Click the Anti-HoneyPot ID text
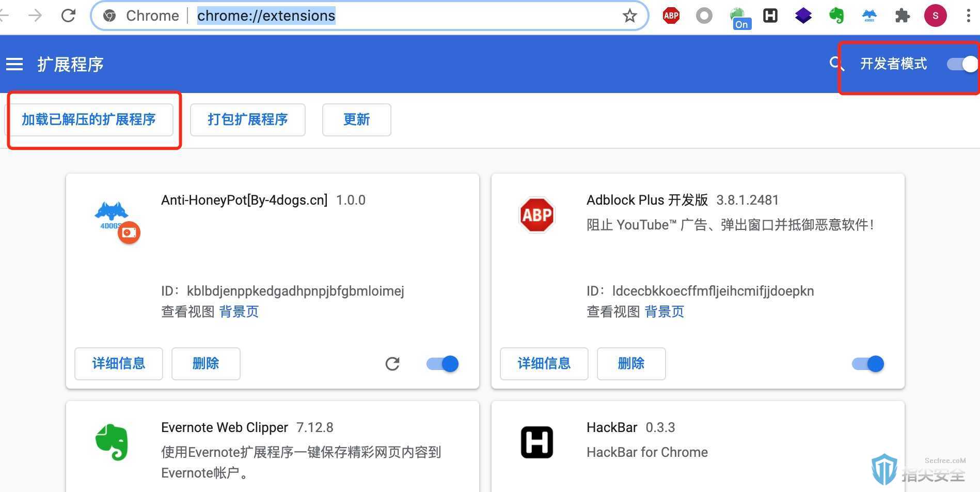This screenshot has height=492, width=980. (x=282, y=291)
